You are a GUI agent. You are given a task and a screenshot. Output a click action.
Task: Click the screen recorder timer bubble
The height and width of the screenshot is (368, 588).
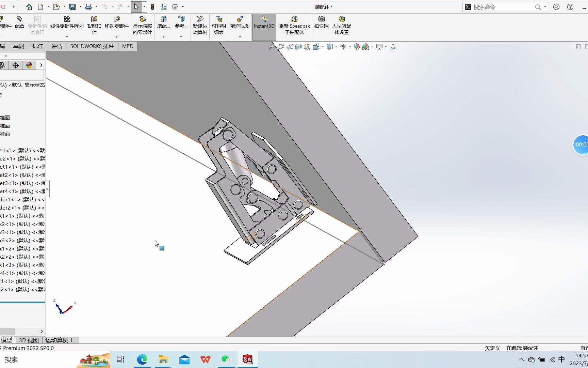pos(581,145)
